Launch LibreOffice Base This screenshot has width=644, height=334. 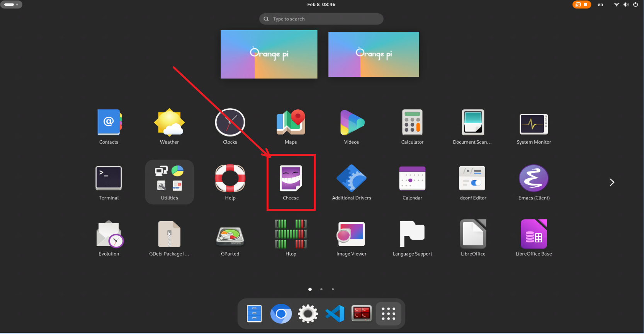click(534, 235)
